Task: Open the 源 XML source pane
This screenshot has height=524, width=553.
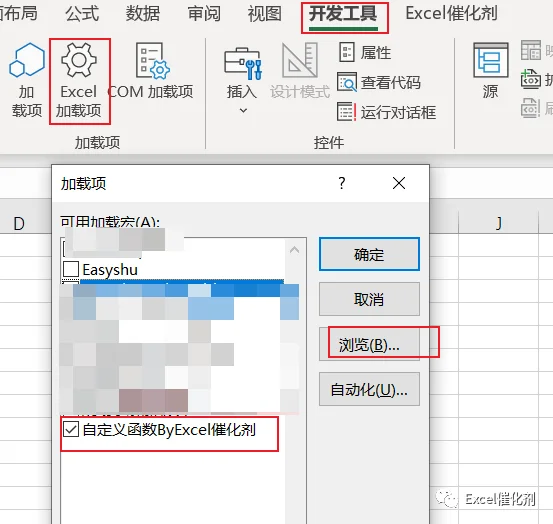Action: pos(490,71)
